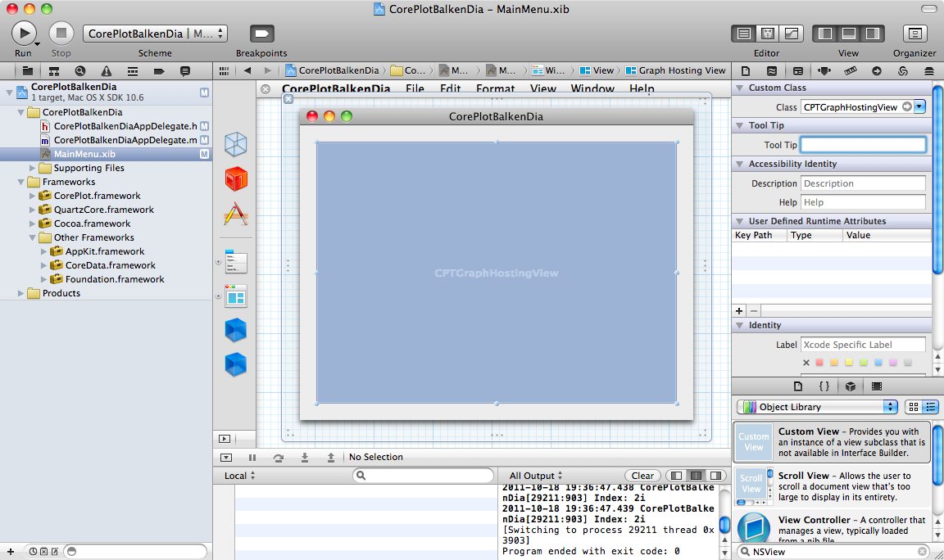
Task: Add a runtime attribute with plus button
Action: (739, 311)
